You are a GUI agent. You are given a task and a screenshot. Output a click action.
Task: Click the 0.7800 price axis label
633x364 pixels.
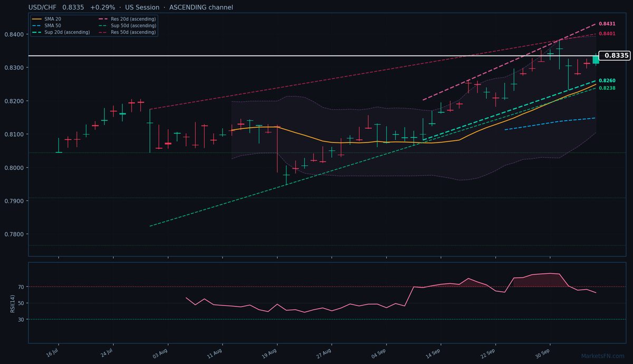click(x=14, y=234)
